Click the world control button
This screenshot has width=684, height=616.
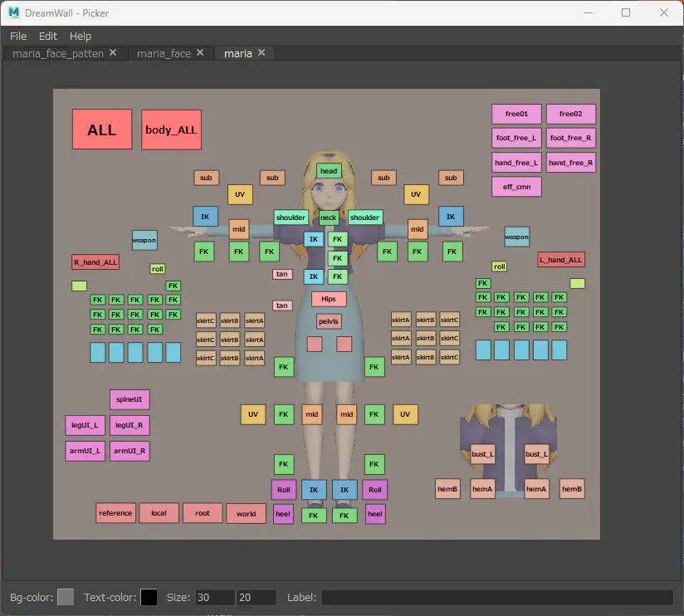click(246, 514)
